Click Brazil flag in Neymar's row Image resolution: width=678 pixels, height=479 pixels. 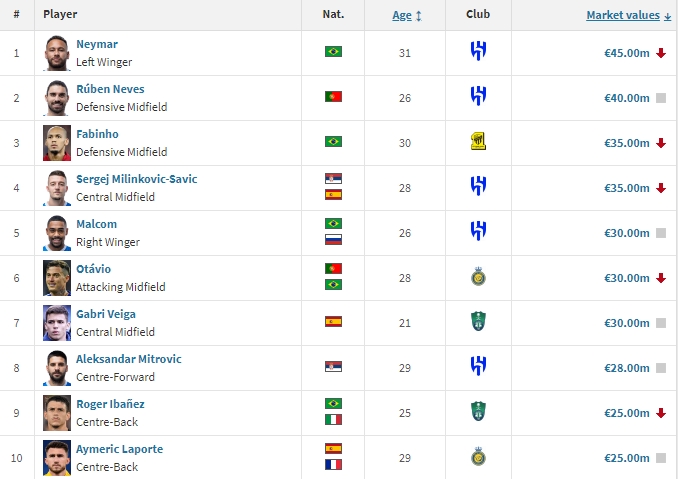click(333, 51)
